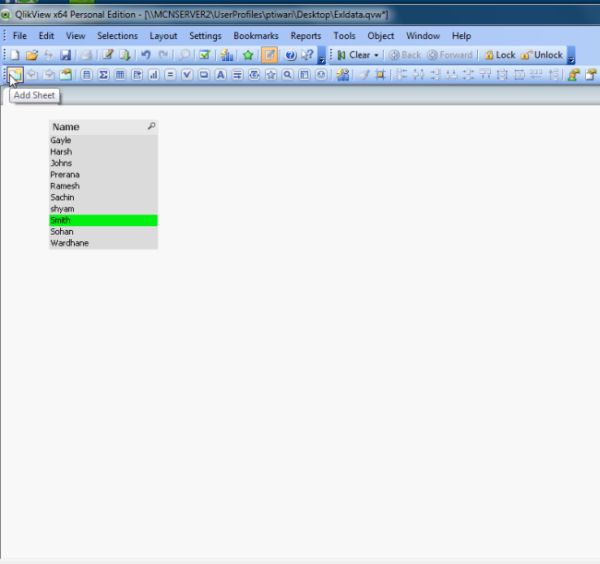Deselect the highlighted Smith entry

(x=103, y=220)
